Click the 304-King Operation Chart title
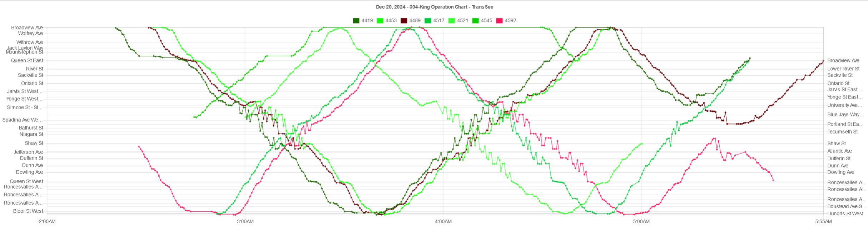 [434, 7]
